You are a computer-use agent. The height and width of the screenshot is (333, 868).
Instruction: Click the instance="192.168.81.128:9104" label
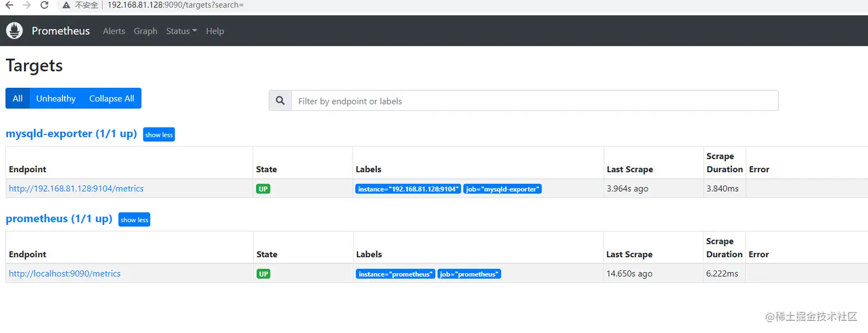click(x=408, y=189)
